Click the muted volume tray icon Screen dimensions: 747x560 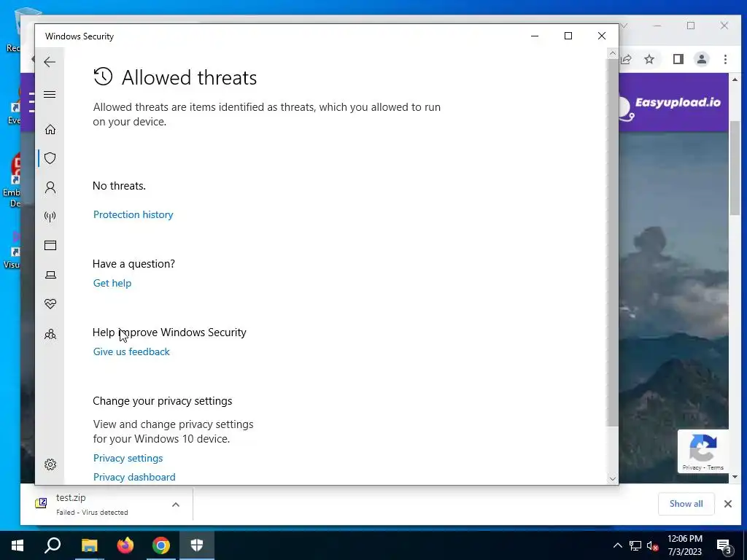tap(653, 545)
